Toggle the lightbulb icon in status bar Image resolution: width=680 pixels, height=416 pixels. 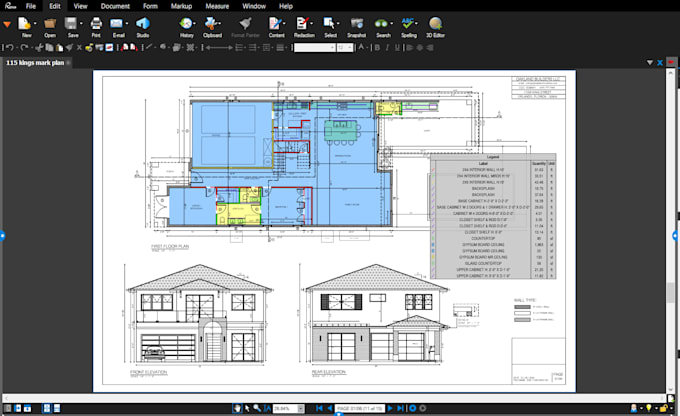[x=649, y=408]
